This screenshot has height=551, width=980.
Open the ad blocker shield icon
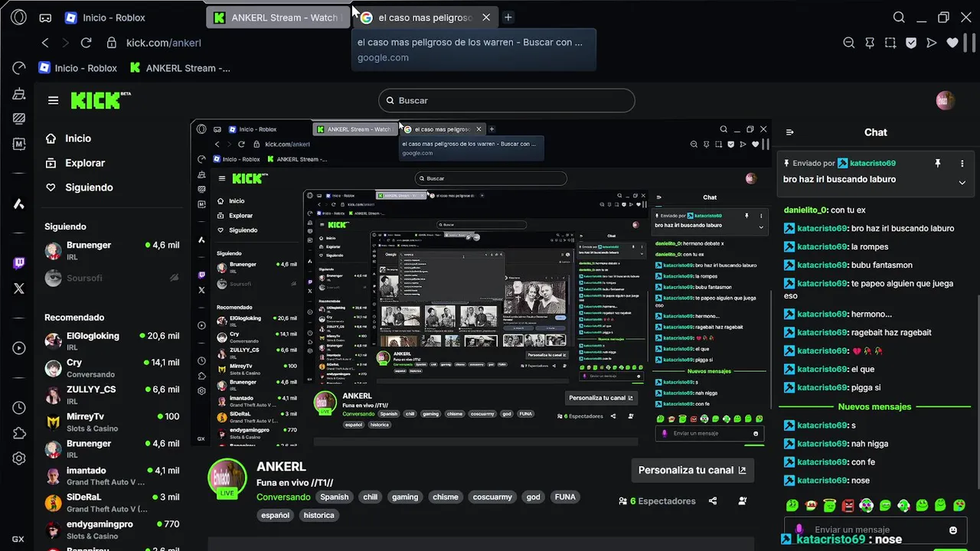coord(911,43)
